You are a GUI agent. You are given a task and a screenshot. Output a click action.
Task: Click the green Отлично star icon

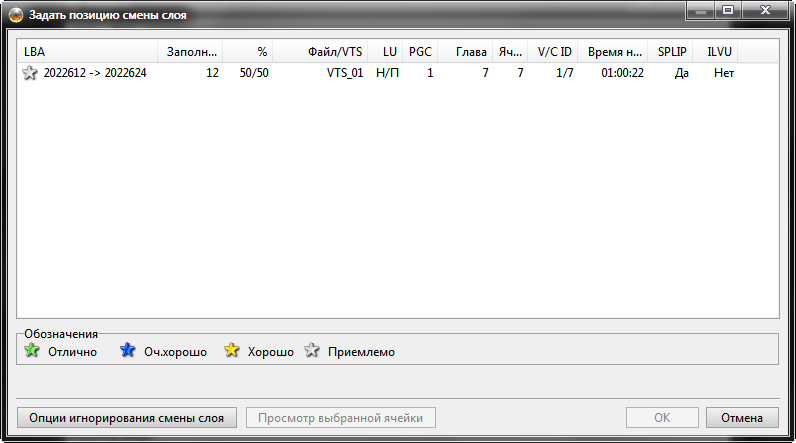click(31, 350)
